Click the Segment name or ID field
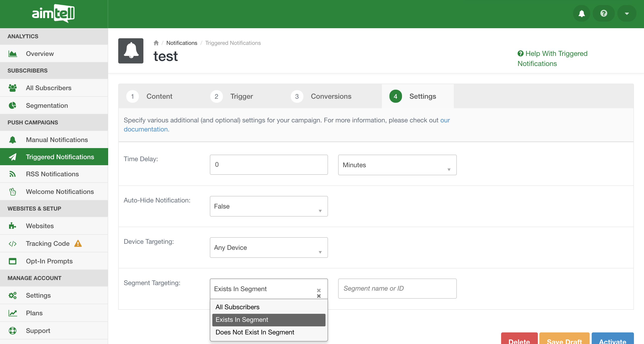Image resolution: width=644 pixels, height=344 pixels. (x=397, y=288)
